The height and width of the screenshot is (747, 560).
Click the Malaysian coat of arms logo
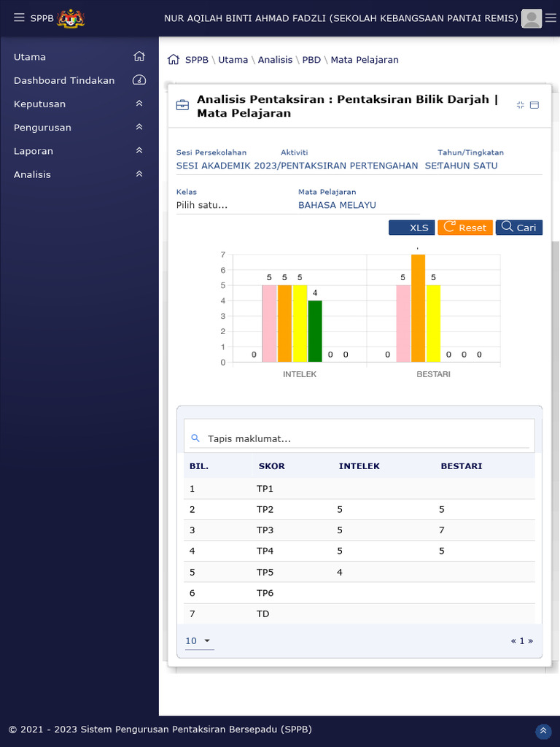coord(71,18)
